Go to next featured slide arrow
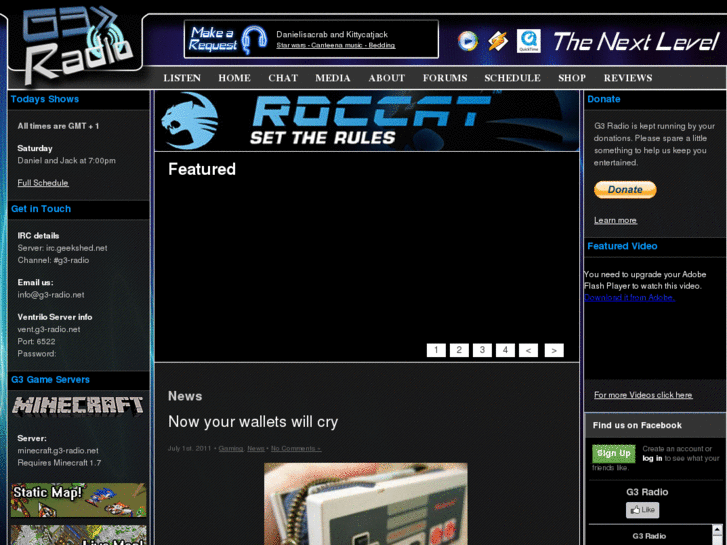The image size is (727, 545). pyautogui.click(x=554, y=350)
